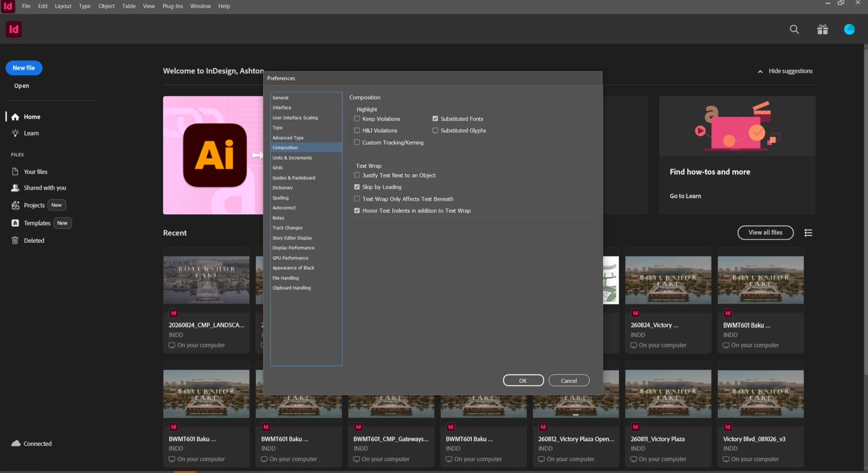This screenshot has height=473, width=868.
Task: Click the InDesign app icon in title bar
Action: point(8,6)
